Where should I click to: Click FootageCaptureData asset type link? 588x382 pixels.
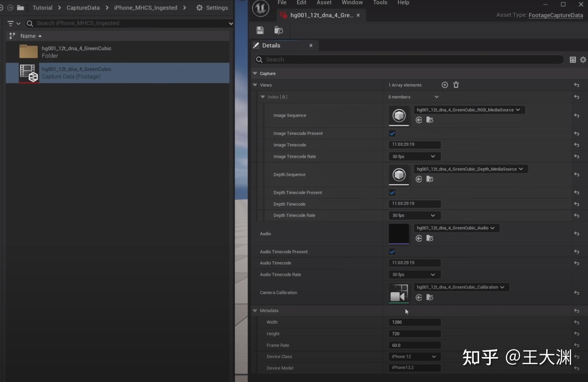point(555,15)
